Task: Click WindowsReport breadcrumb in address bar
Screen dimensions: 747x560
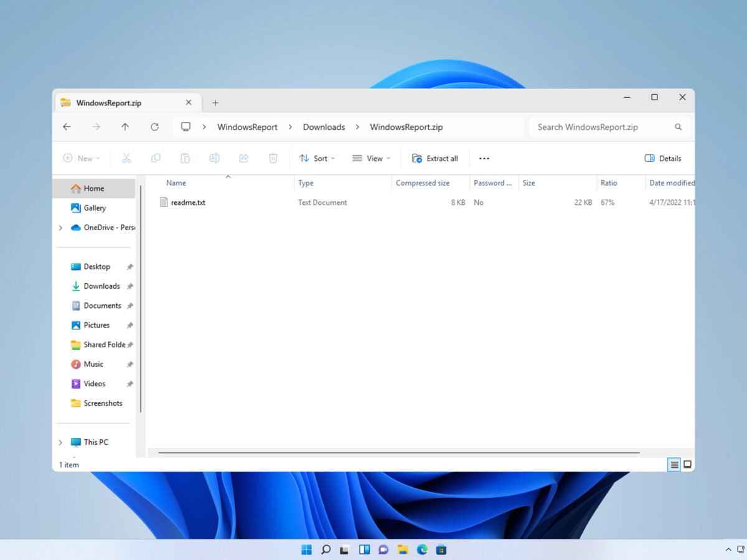Action: (247, 127)
